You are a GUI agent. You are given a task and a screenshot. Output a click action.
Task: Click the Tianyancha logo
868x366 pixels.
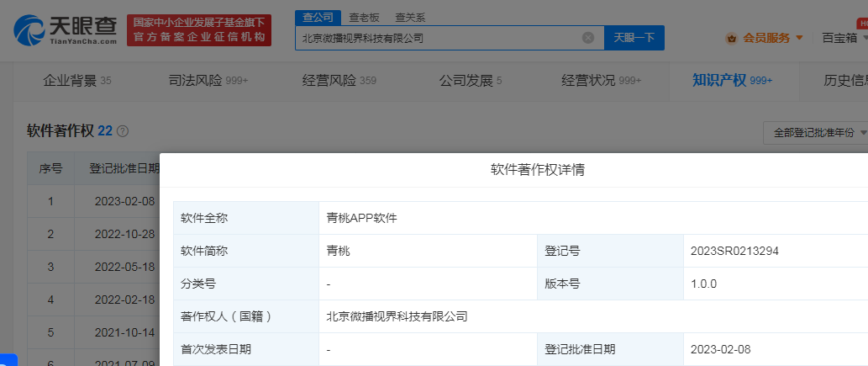tap(66, 29)
